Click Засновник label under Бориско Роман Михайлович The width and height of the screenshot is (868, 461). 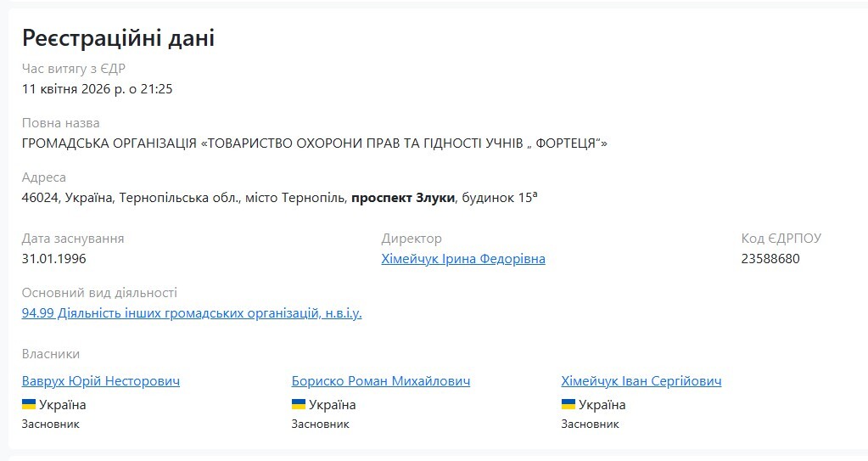321,424
